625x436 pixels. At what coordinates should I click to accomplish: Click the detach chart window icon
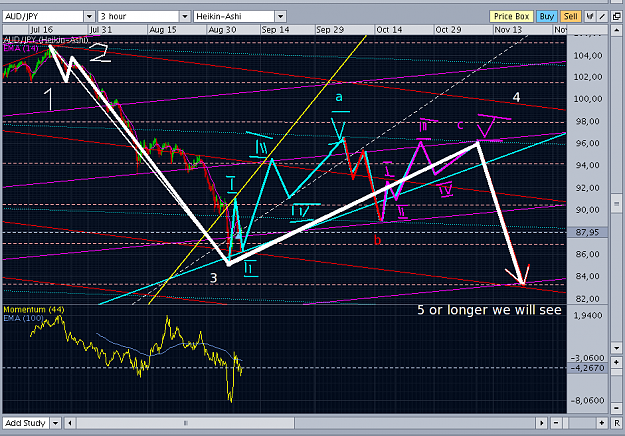click(617, 16)
